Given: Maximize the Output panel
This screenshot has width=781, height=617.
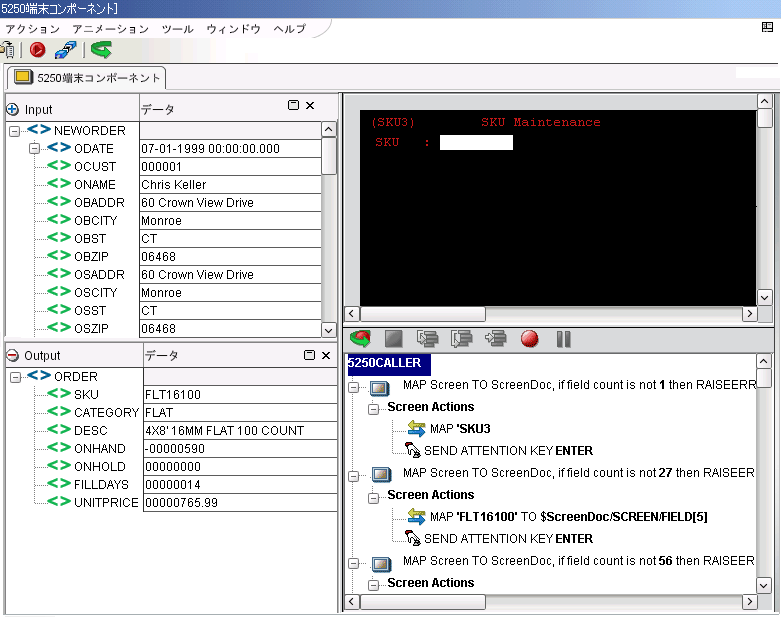Looking at the screenshot, I should pos(309,355).
